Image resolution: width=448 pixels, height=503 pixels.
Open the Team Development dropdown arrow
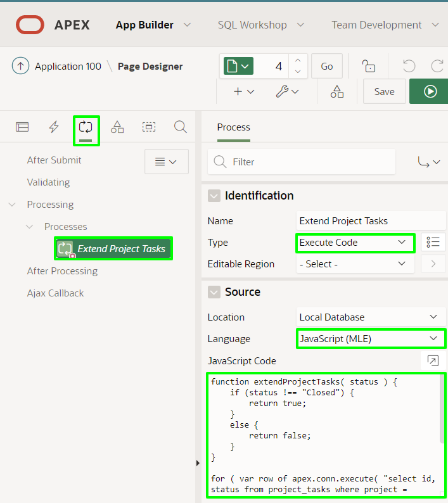435,25
